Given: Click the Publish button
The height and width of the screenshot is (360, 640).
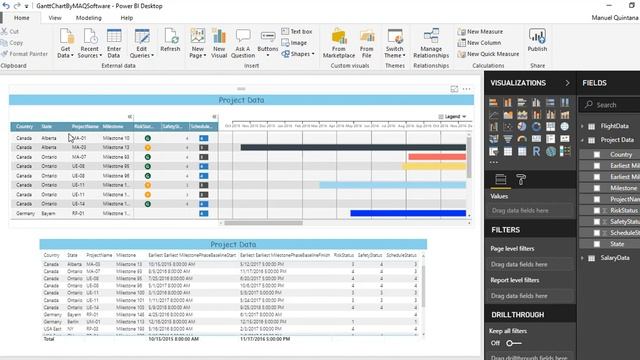Looking at the screenshot, I should 537,40.
